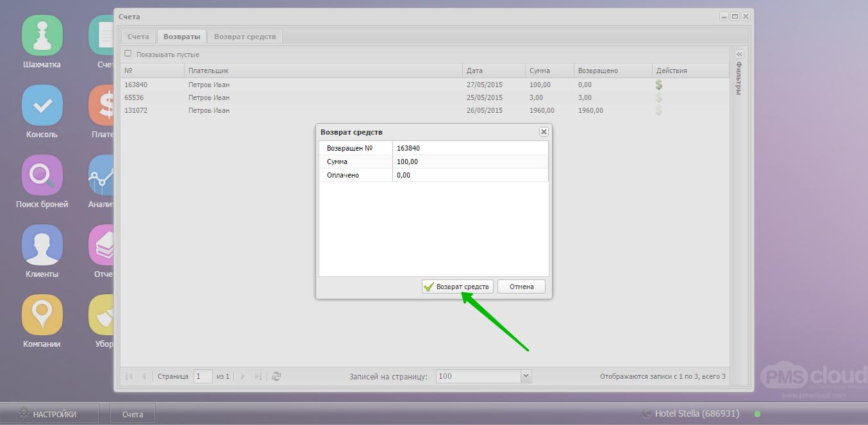Open НАСТРОЙКИ in the bottom bar
868x425 pixels.
[49, 414]
